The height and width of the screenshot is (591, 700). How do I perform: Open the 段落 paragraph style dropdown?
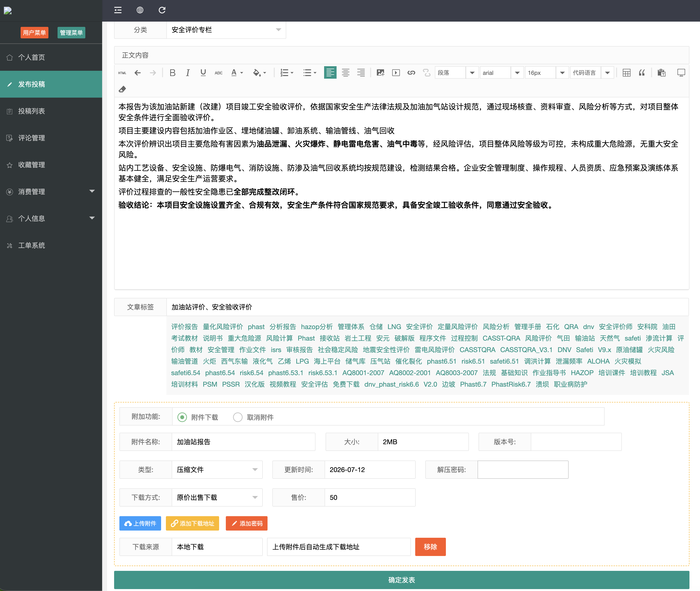(x=457, y=73)
